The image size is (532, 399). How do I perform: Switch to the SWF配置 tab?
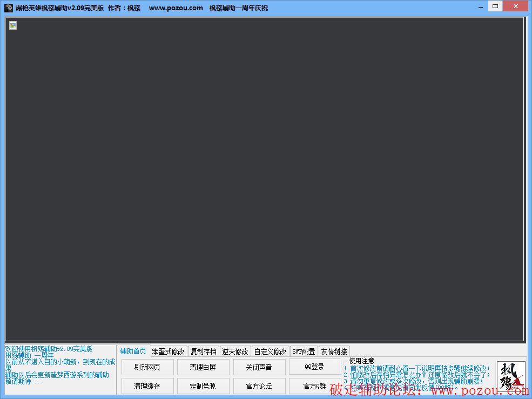(x=304, y=351)
